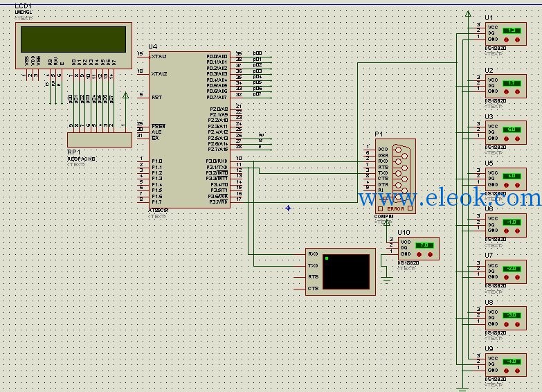Click the virtual terminal black screen
The height and width of the screenshot is (392, 542).
[x=346, y=271]
